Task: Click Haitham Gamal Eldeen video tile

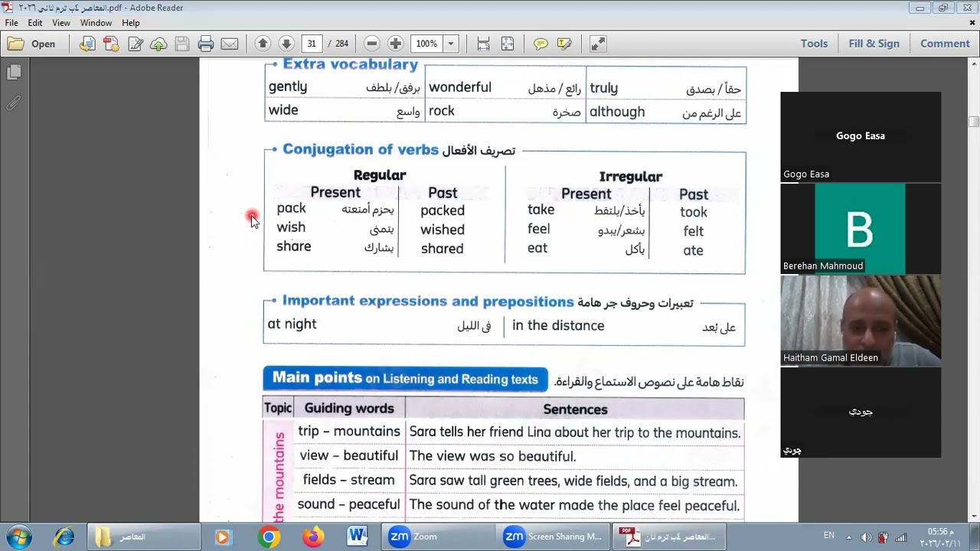Action: pyautogui.click(x=861, y=321)
